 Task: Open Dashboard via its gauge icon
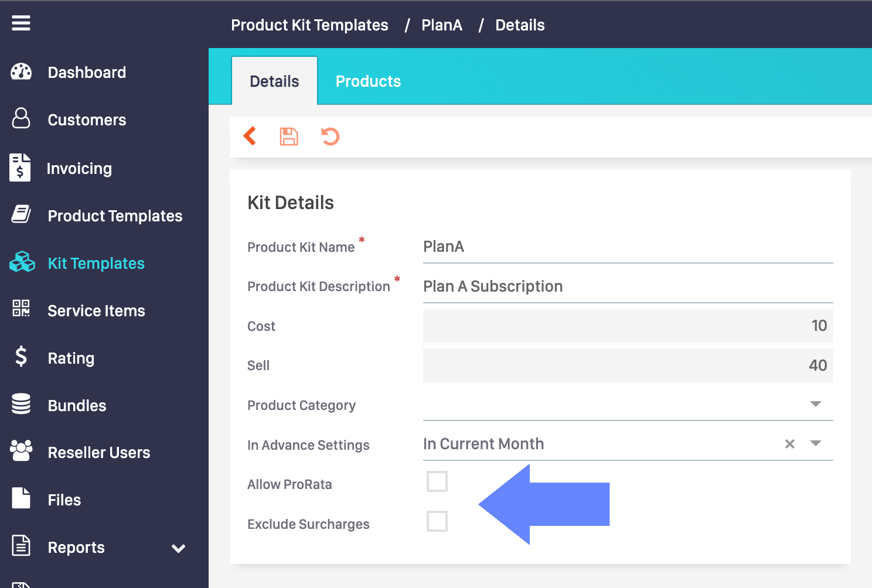tap(21, 72)
